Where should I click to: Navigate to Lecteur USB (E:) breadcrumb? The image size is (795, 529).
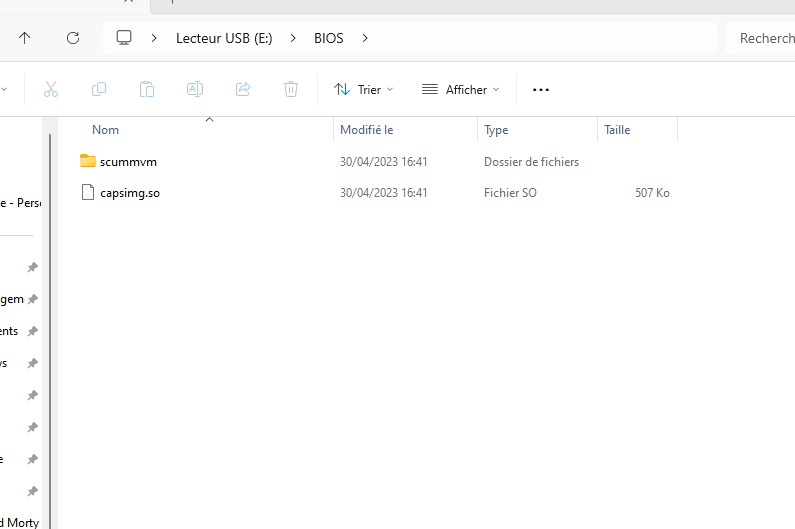pyautogui.click(x=223, y=38)
